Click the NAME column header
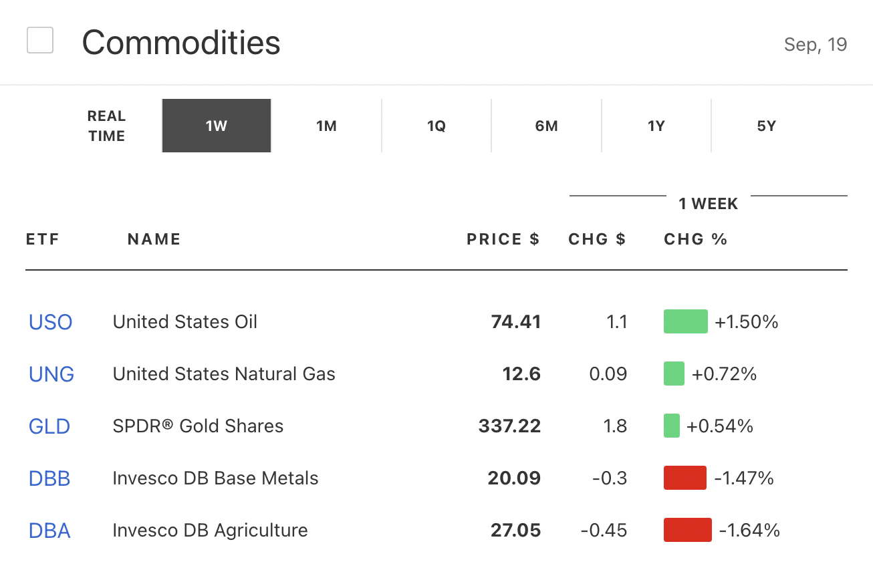This screenshot has height=588, width=873. click(x=154, y=239)
